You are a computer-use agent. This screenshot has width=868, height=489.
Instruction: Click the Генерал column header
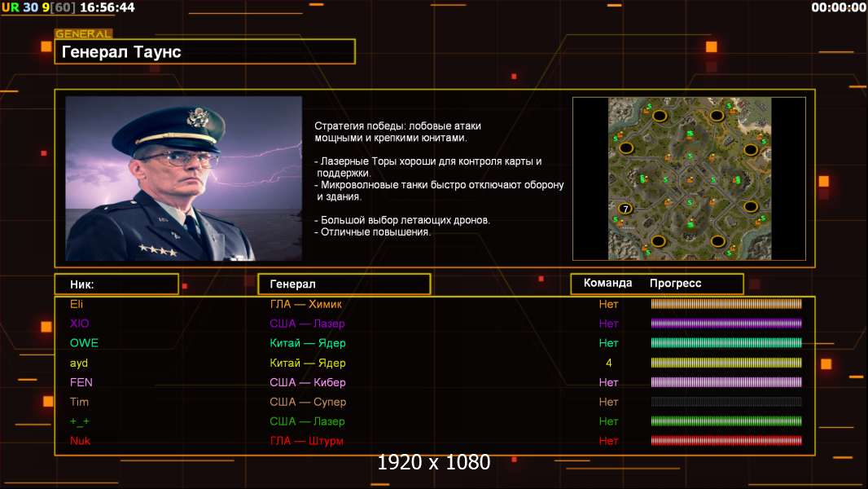pos(344,284)
